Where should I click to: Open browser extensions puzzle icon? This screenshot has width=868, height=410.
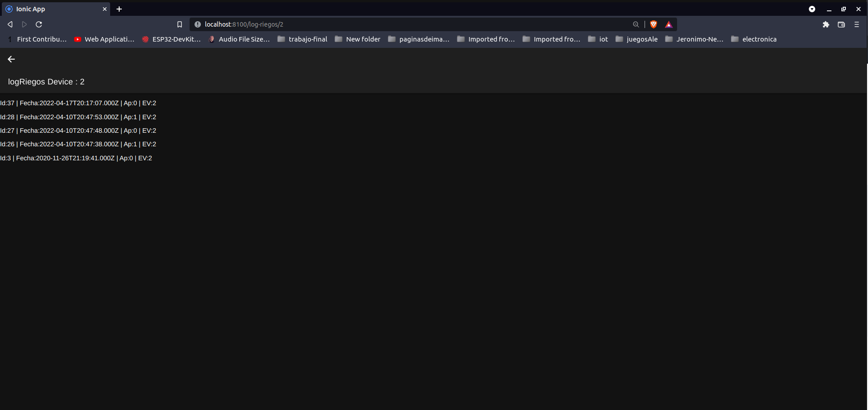click(x=826, y=24)
